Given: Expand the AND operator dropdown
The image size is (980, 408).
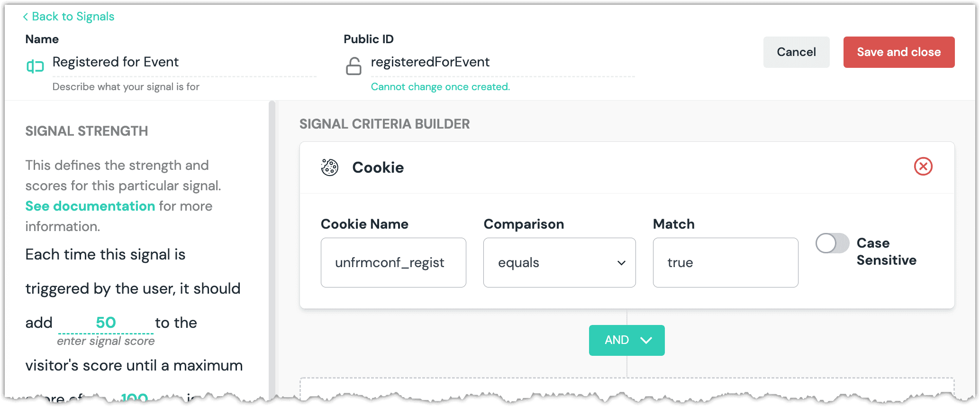Looking at the screenshot, I should 626,340.
